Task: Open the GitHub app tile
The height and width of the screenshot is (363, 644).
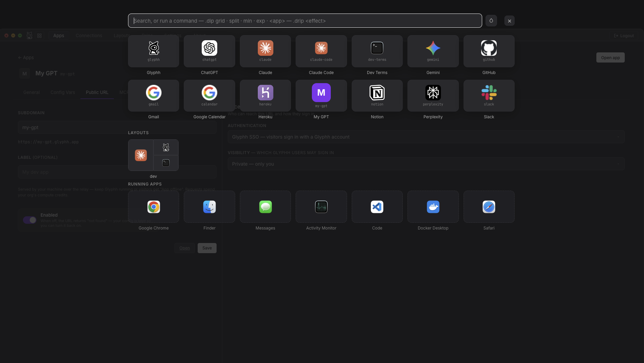Action: tap(489, 51)
